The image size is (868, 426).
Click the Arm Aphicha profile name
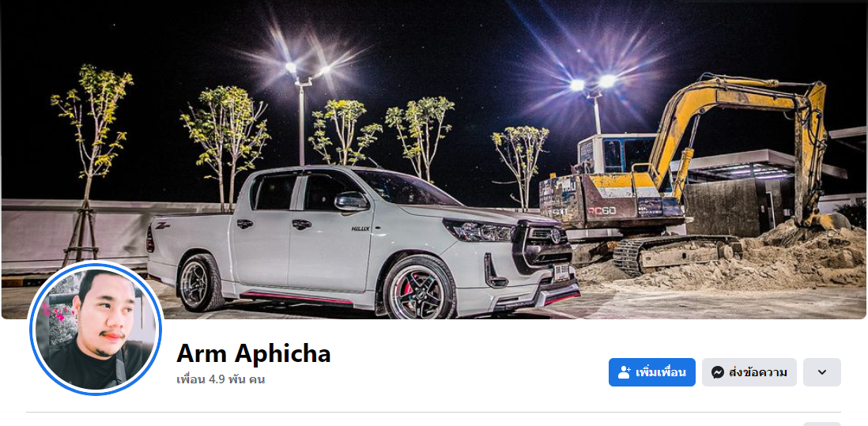pyautogui.click(x=254, y=353)
